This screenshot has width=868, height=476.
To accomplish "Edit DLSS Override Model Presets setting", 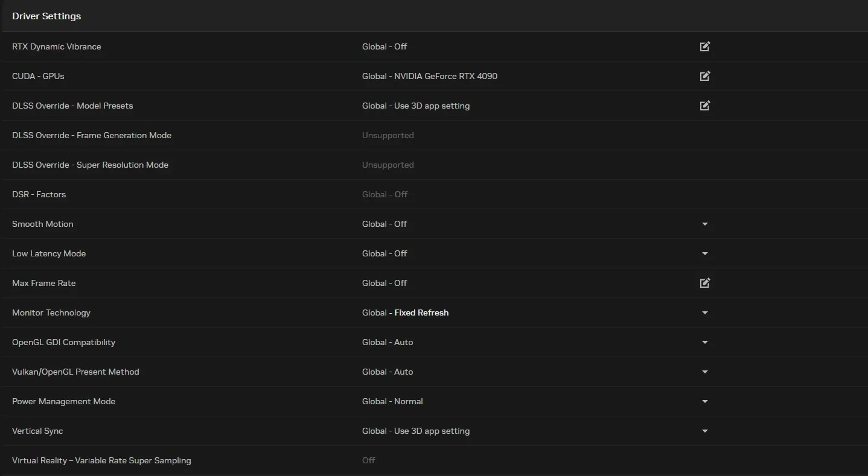I will pyautogui.click(x=704, y=106).
